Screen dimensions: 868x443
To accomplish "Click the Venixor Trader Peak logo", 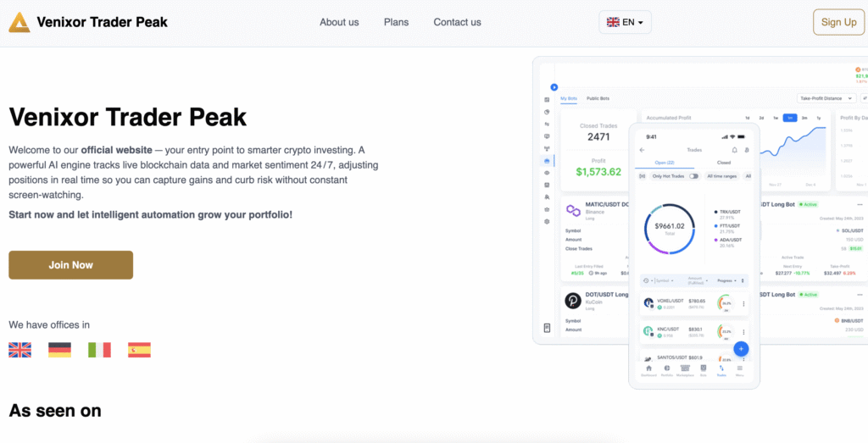I will point(19,22).
